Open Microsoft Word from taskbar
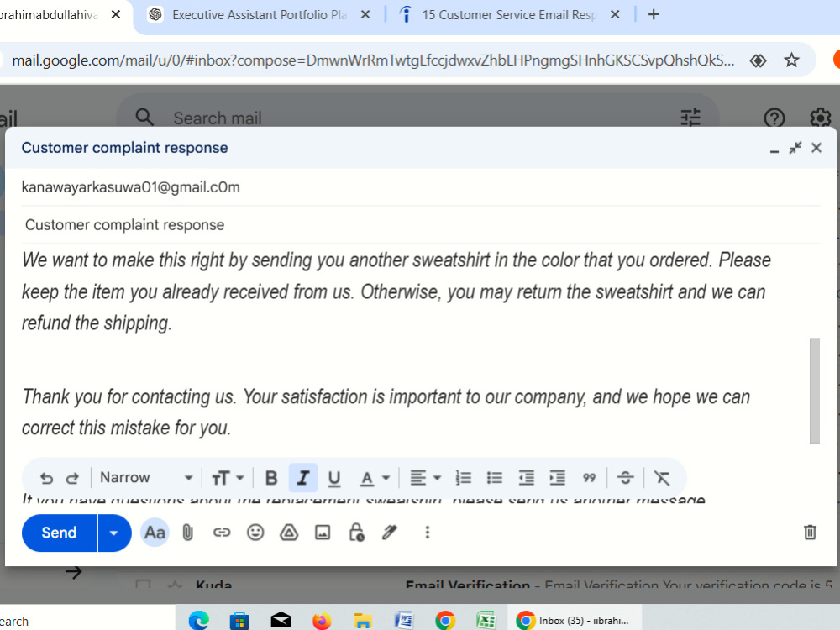Image resolution: width=840 pixels, height=630 pixels. pos(404,621)
